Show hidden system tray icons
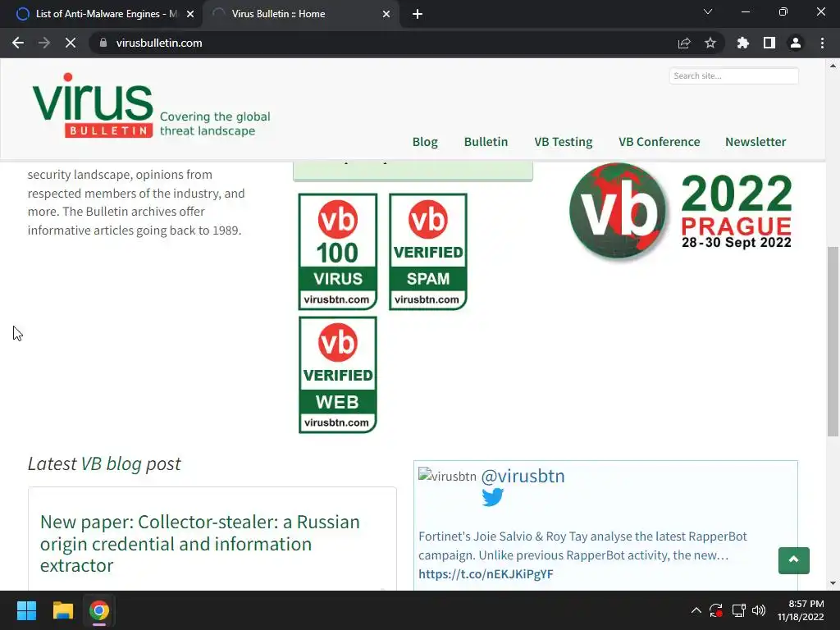This screenshot has width=840, height=630. [696, 610]
